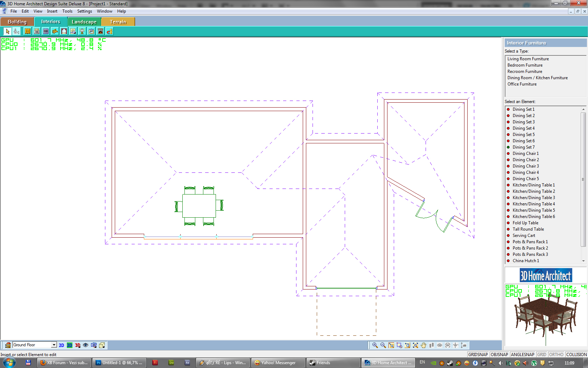Click the dining set 3D preview thumbnail

point(545,315)
